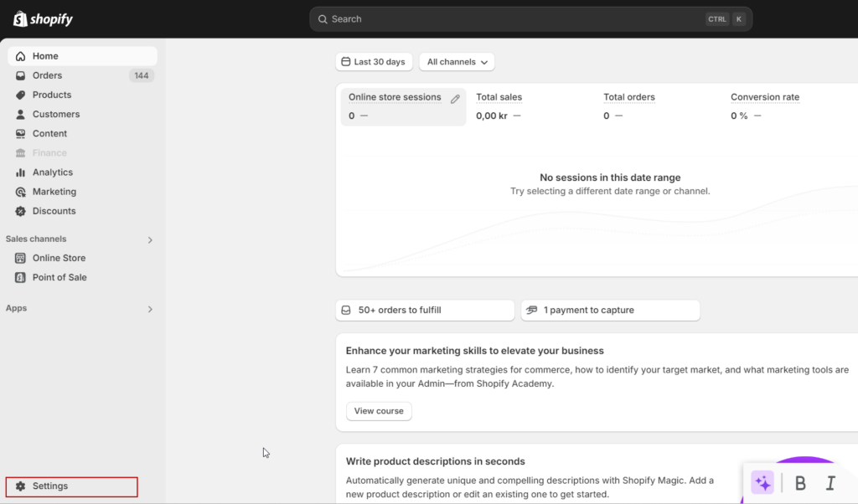Toggle italic formatting button
Image resolution: width=858 pixels, height=504 pixels.
pyautogui.click(x=830, y=483)
